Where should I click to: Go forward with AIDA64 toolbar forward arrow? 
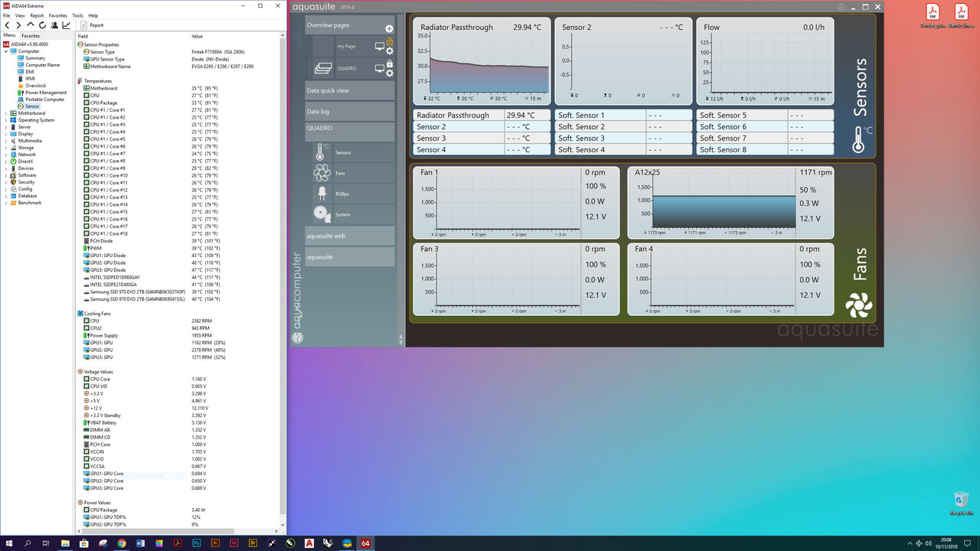[x=18, y=25]
